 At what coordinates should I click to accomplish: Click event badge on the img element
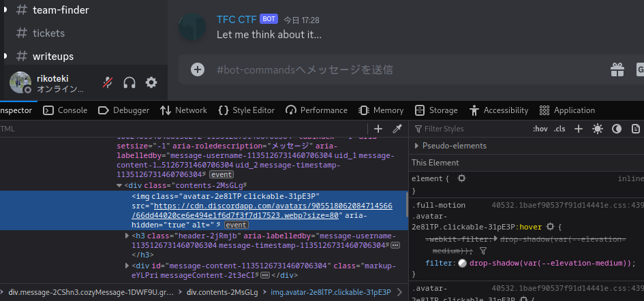(236, 225)
